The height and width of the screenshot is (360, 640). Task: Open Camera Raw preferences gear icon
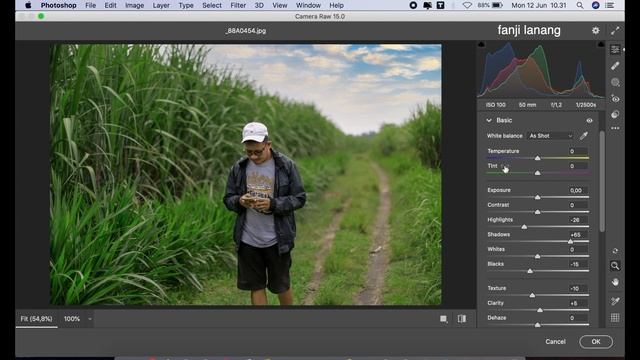coord(596,30)
